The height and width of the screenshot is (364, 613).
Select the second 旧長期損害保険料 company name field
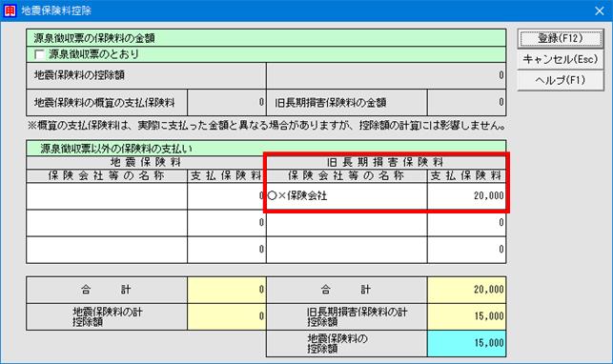347,223
